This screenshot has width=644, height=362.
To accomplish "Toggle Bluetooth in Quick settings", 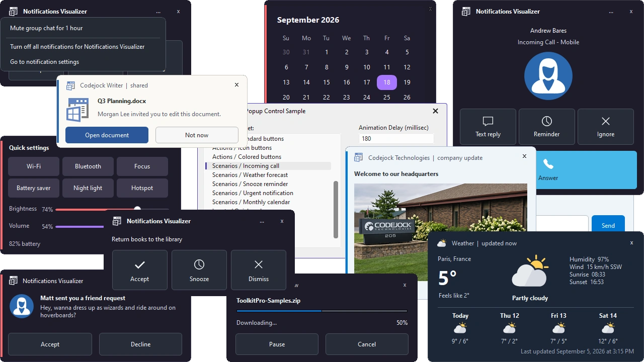I will tap(88, 166).
